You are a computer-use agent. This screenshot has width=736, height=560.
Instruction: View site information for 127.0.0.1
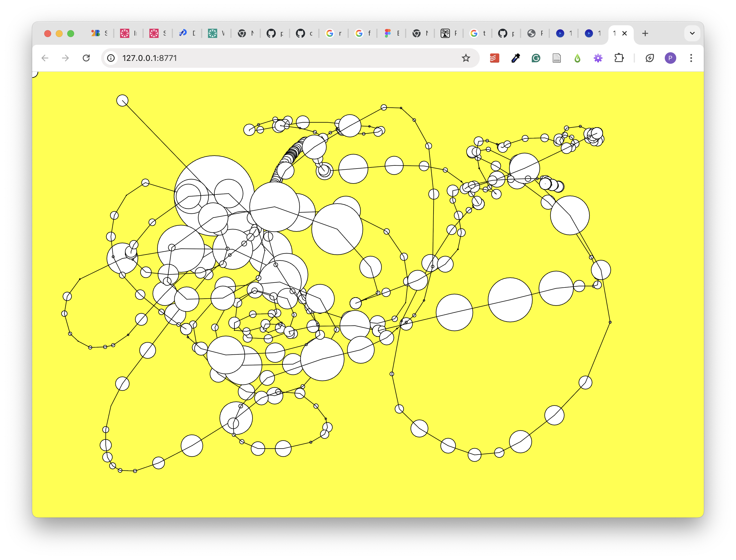(111, 58)
